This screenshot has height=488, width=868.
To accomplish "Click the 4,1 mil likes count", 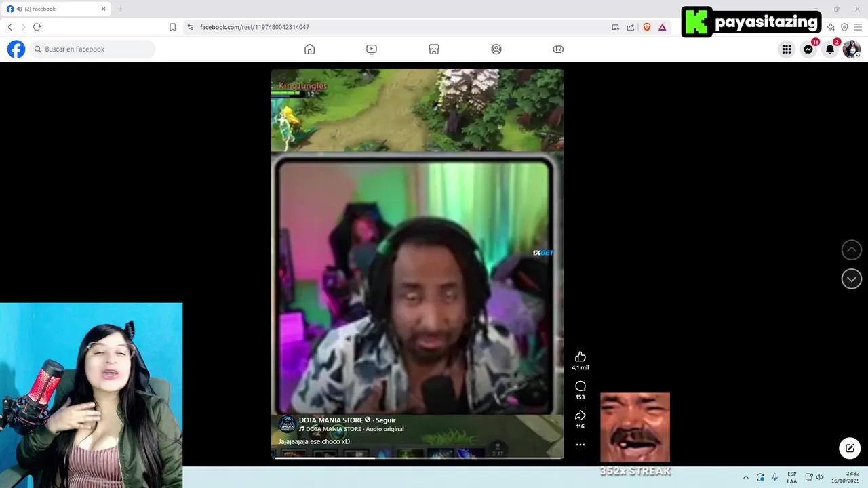I will click(x=580, y=367).
